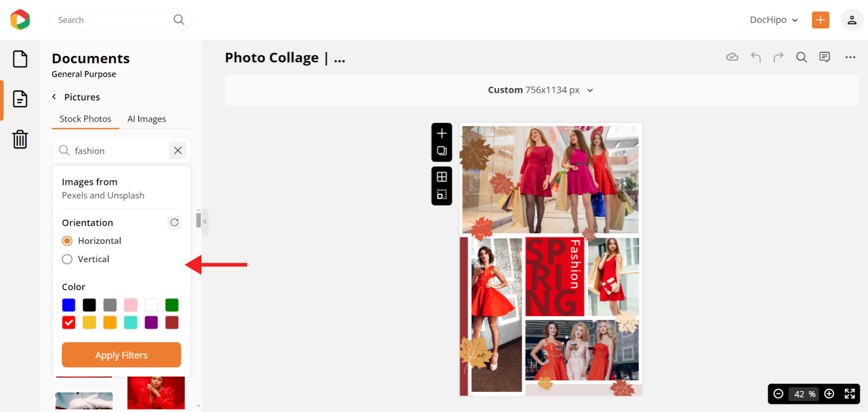Image resolution: width=868 pixels, height=412 pixels.
Task: Click the 42 % zoom value
Action: tap(805, 394)
